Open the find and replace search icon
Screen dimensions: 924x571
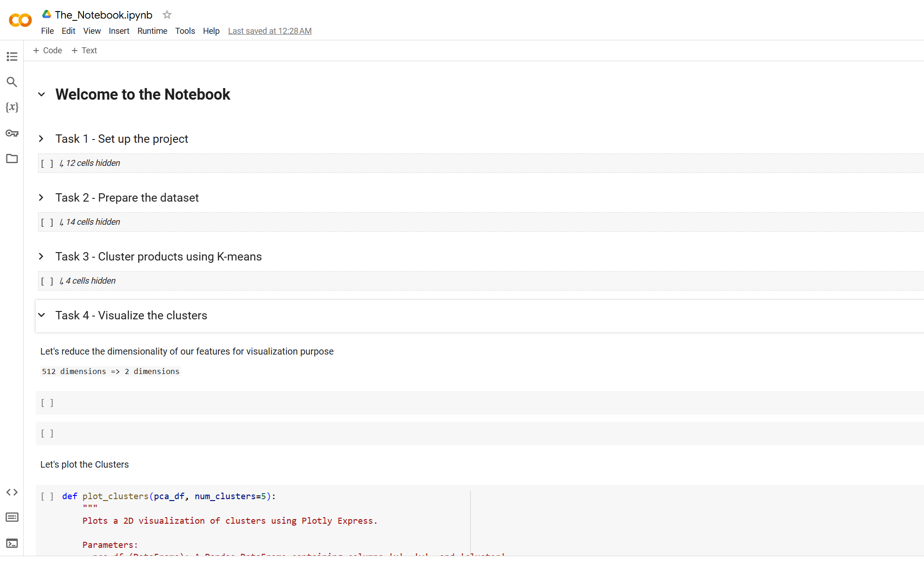click(x=12, y=82)
